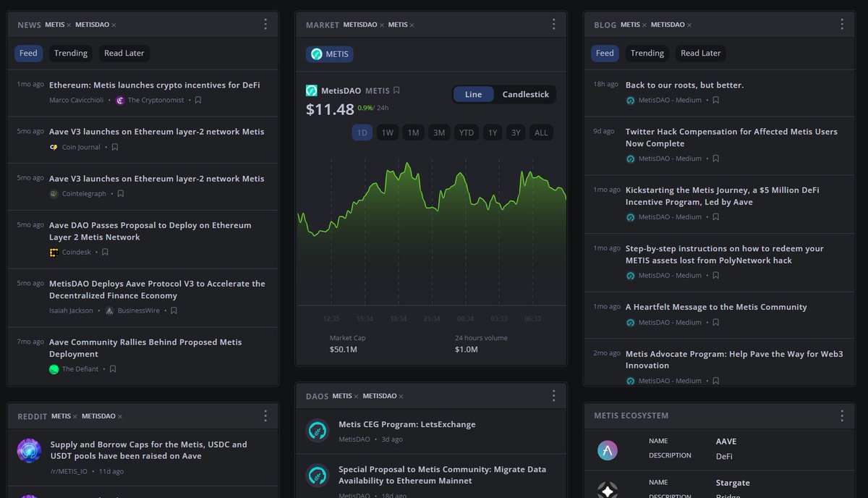Click the Market Cap $50.1M value
Viewport: 868px width, 498px height.
click(344, 350)
